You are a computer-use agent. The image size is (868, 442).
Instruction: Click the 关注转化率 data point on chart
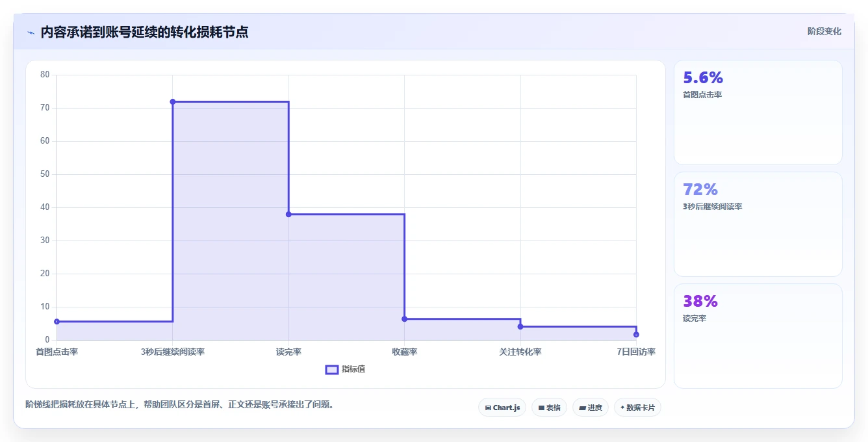pyautogui.click(x=520, y=326)
